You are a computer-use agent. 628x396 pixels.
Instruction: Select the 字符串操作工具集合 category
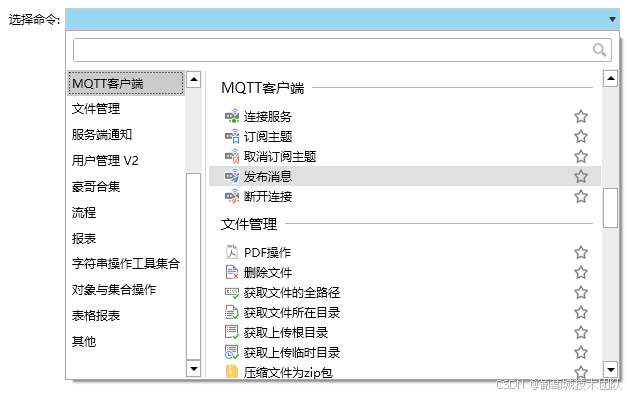(x=126, y=263)
